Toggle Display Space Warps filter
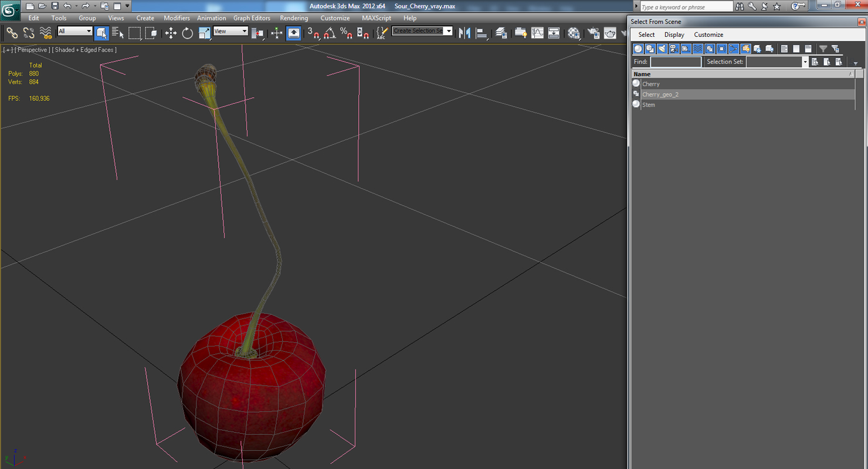 pyautogui.click(x=698, y=49)
